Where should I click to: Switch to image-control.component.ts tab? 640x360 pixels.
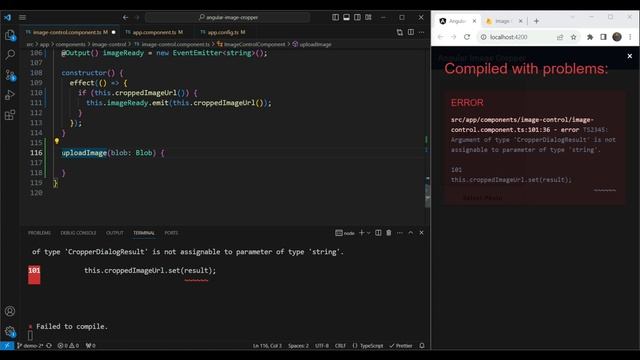point(70,32)
